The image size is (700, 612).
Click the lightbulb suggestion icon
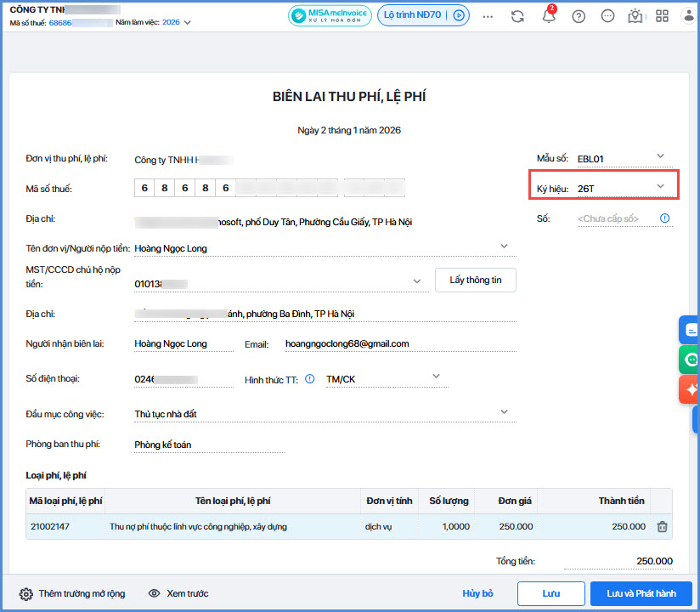pos(635,16)
